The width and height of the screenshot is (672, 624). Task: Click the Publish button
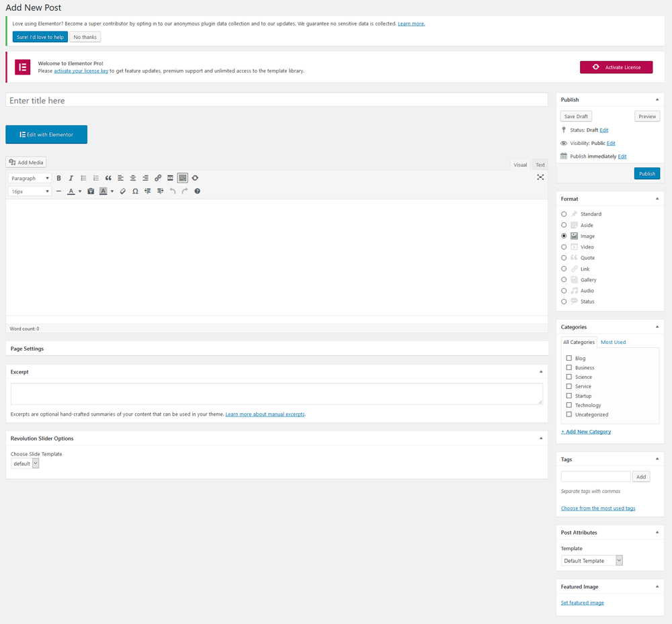point(646,173)
